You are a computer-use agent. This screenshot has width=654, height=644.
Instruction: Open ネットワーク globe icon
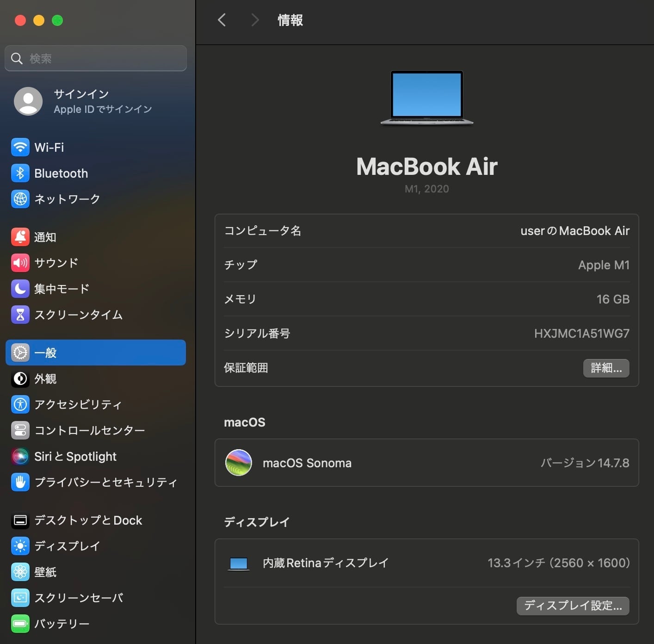pyautogui.click(x=20, y=199)
